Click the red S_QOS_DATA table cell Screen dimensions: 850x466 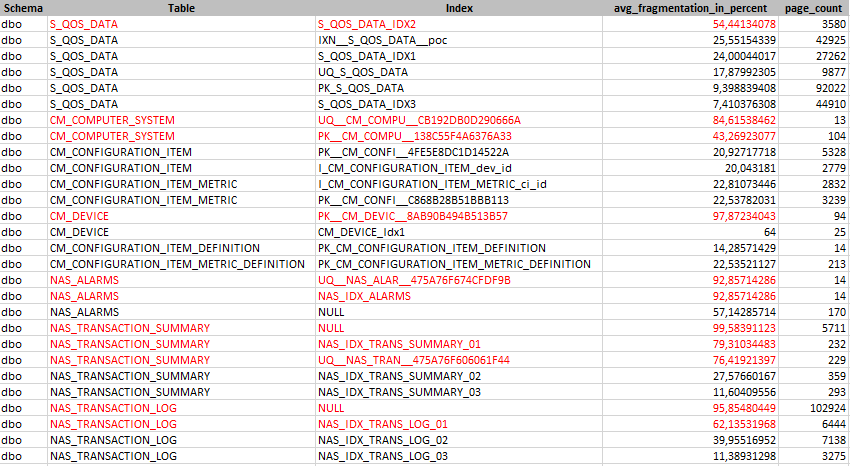181,24
